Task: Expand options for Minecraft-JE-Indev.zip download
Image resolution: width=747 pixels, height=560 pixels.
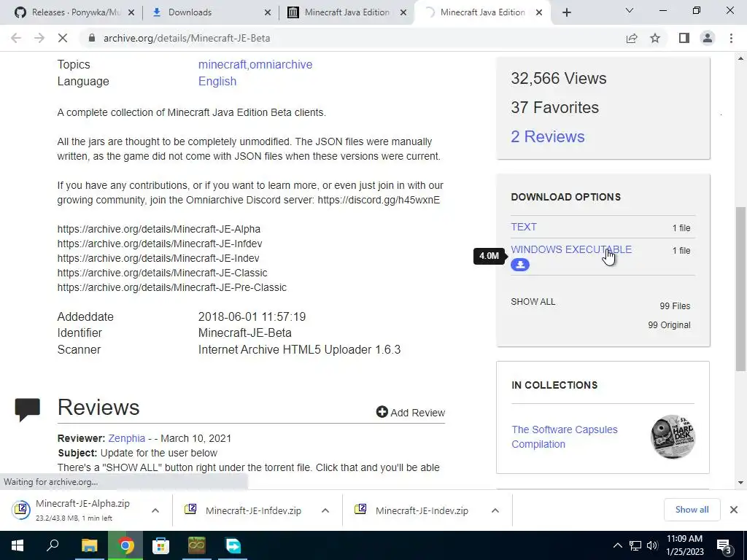Action: point(495,510)
